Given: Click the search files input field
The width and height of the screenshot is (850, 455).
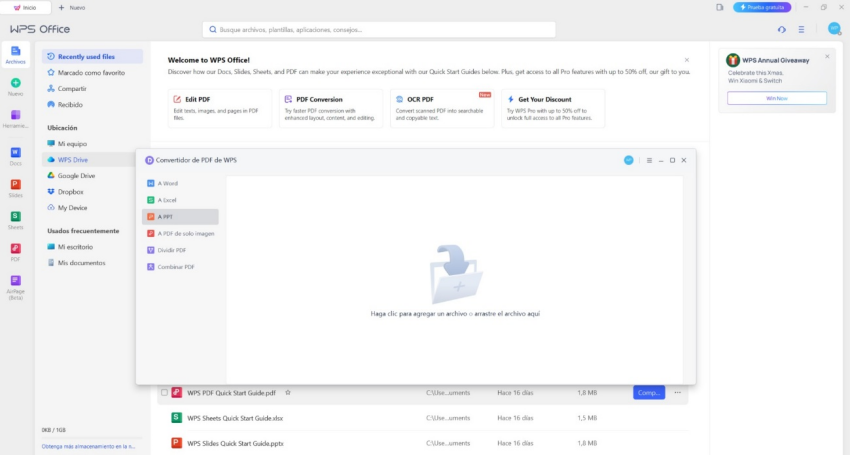Looking at the screenshot, I should click(x=379, y=30).
